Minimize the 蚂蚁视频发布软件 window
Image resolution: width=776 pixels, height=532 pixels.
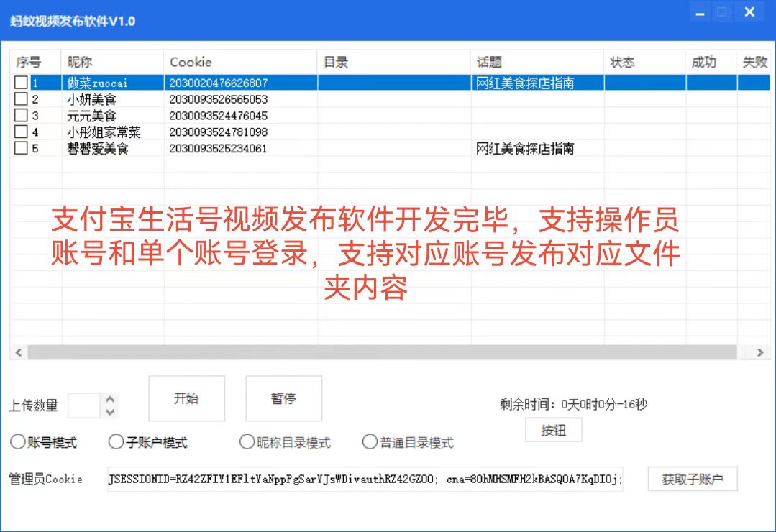[x=700, y=12]
